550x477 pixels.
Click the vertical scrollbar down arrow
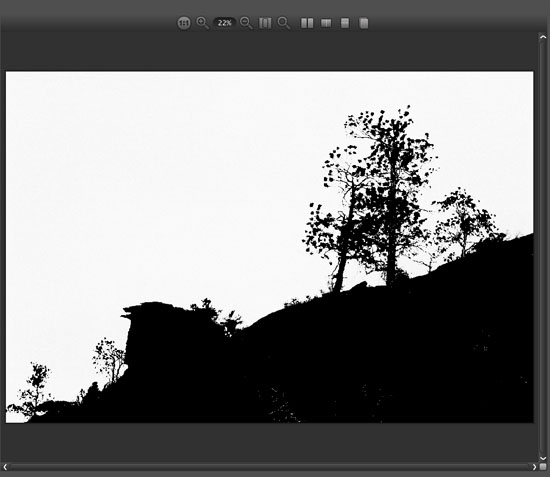(x=543, y=458)
